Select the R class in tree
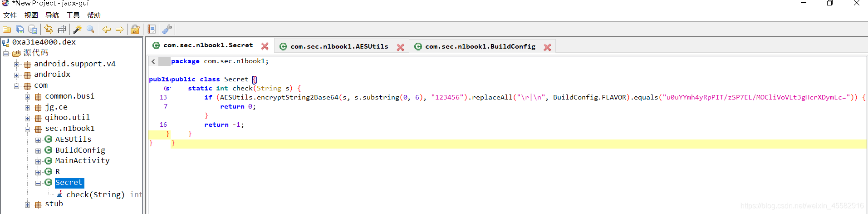Screen dimensions: 868x214 [58, 171]
